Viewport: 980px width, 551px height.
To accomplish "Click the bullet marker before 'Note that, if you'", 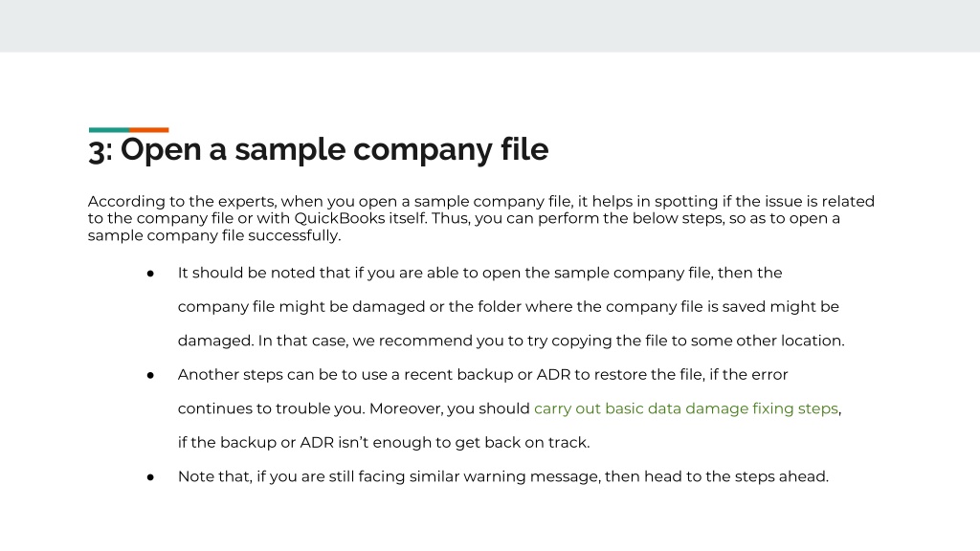I will (150, 477).
